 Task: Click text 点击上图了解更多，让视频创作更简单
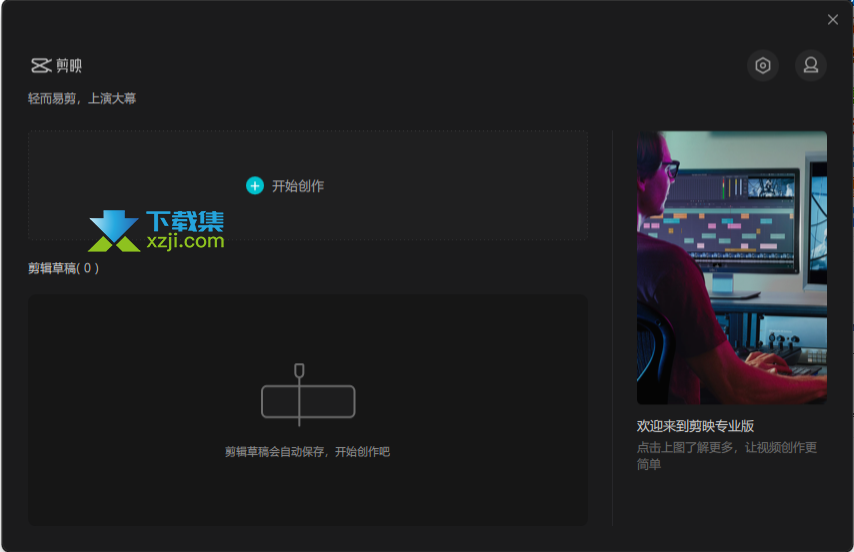click(x=727, y=456)
